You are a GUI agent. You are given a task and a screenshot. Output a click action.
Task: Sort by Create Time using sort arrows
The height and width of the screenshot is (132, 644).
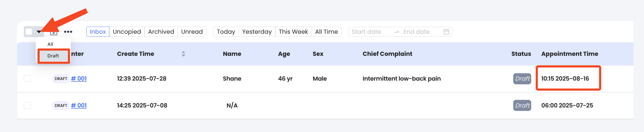point(183,54)
